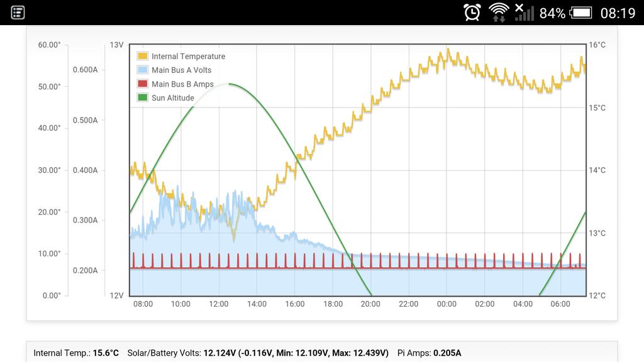This screenshot has height=362, width=644.
Task: Click the 20.00° sun altitude axis label
Action: pos(49,212)
